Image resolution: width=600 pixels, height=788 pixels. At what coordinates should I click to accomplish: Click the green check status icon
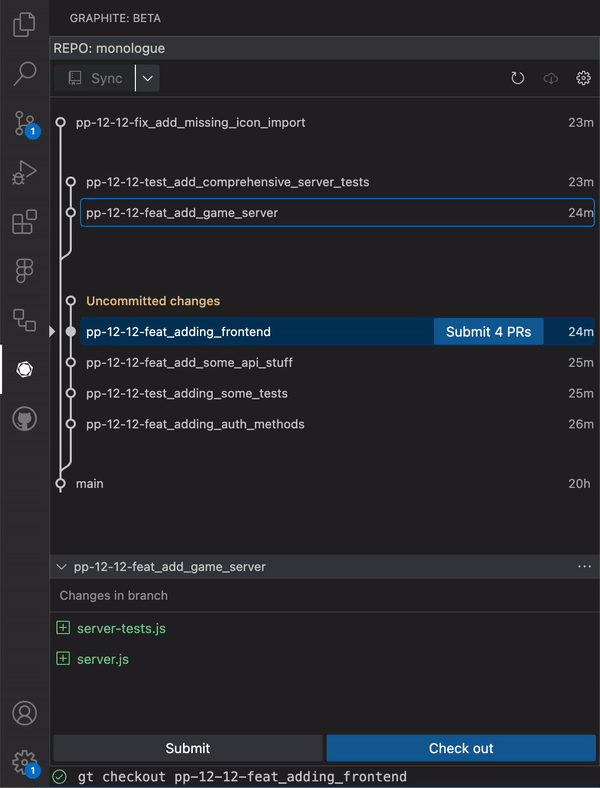pos(60,777)
